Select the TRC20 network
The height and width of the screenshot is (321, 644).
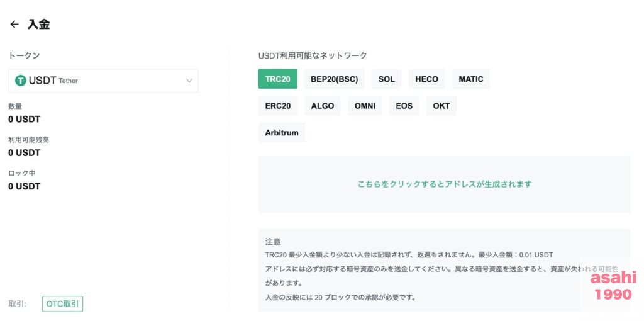tap(277, 79)
